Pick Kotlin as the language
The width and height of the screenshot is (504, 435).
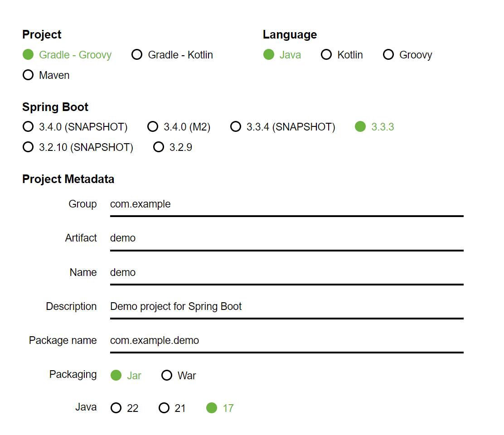(x=326, y=55)
